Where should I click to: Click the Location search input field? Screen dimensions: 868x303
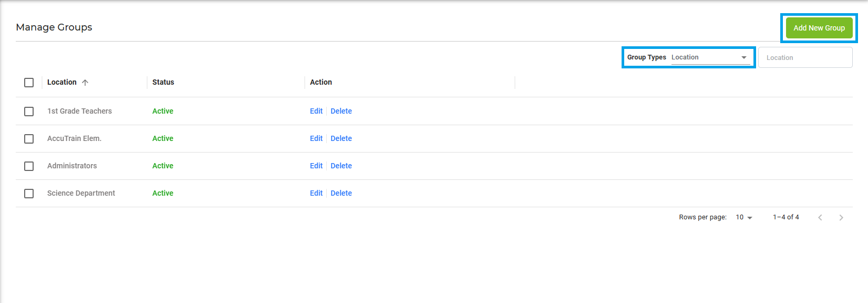(x=805, y=57)
